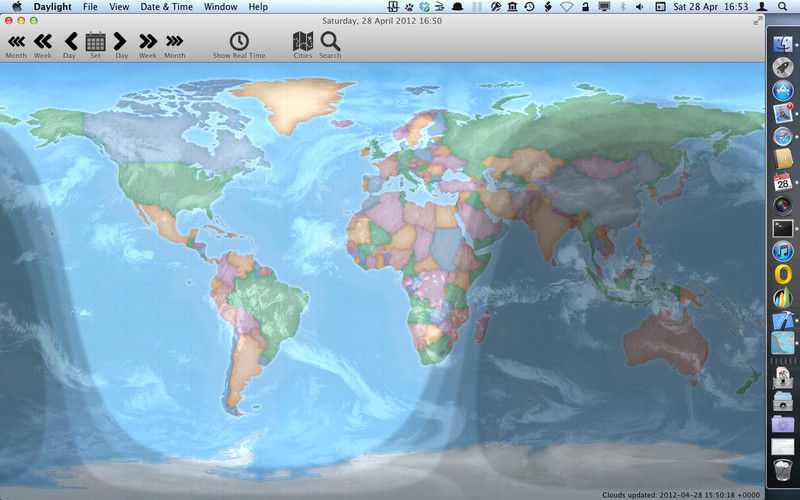Open Mail stamp icon in the Dock
The width and height of the screenshot is (800, 500).
coord(783,113)
